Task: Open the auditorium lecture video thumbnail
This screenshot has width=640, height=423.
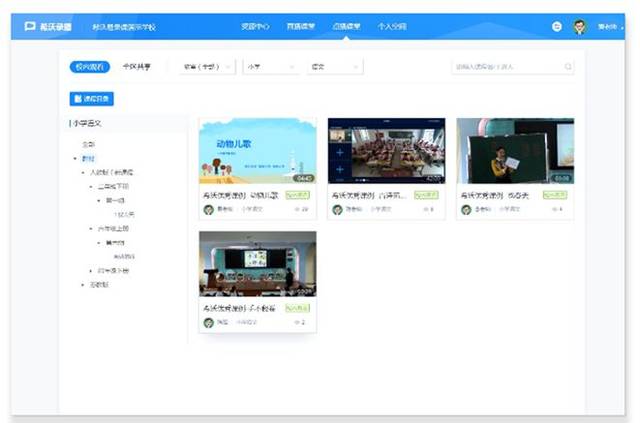Action: pos(258,264)
